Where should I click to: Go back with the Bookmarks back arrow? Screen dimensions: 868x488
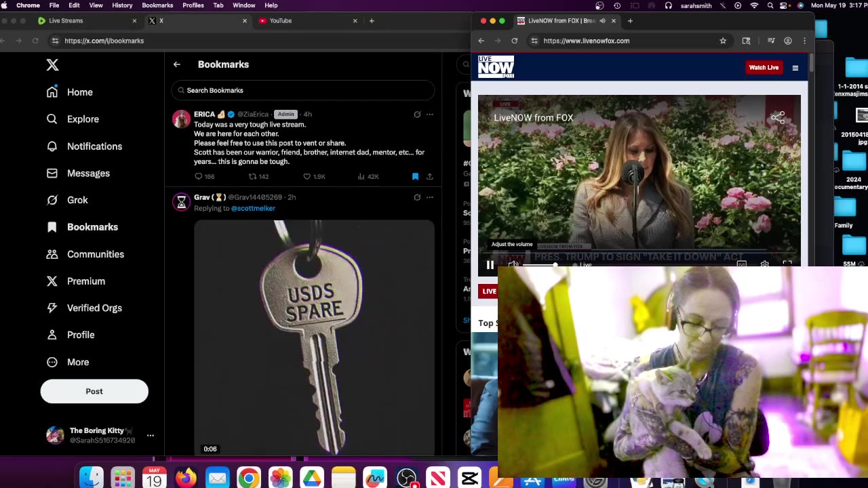click(x=177, y=64)
